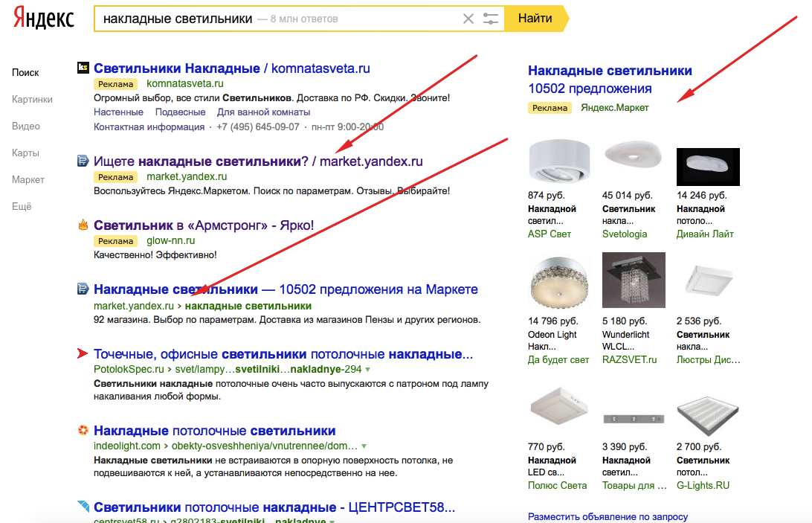Expand dropdown arrow next to indeolight.com URL
Image resolution: width=812 pixels, height=523 pixels.
click(364, 446)
